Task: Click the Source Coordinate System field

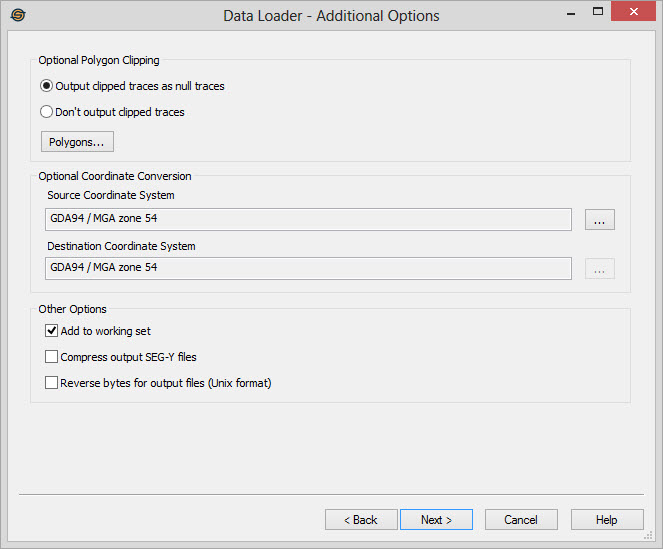Action: [x=308, y=220]
